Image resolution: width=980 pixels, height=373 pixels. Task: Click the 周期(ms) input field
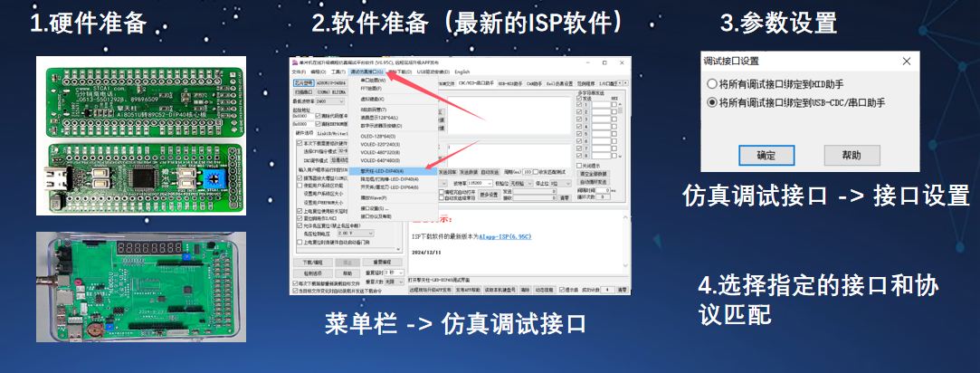point(528,172)
